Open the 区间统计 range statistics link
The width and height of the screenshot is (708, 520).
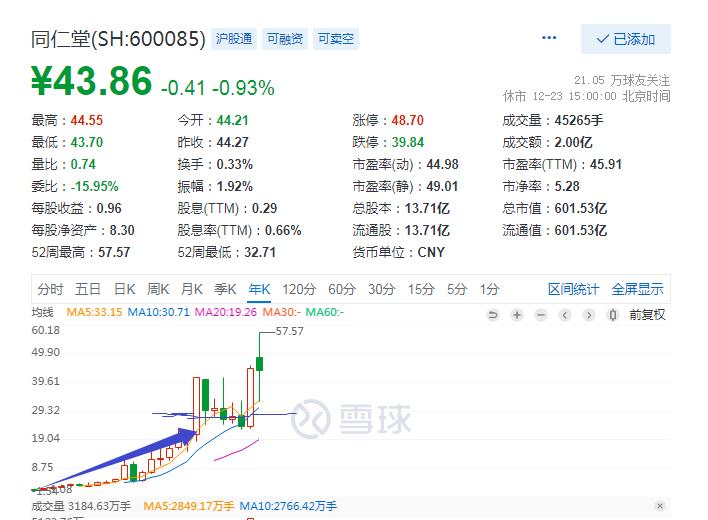(573, 289)
